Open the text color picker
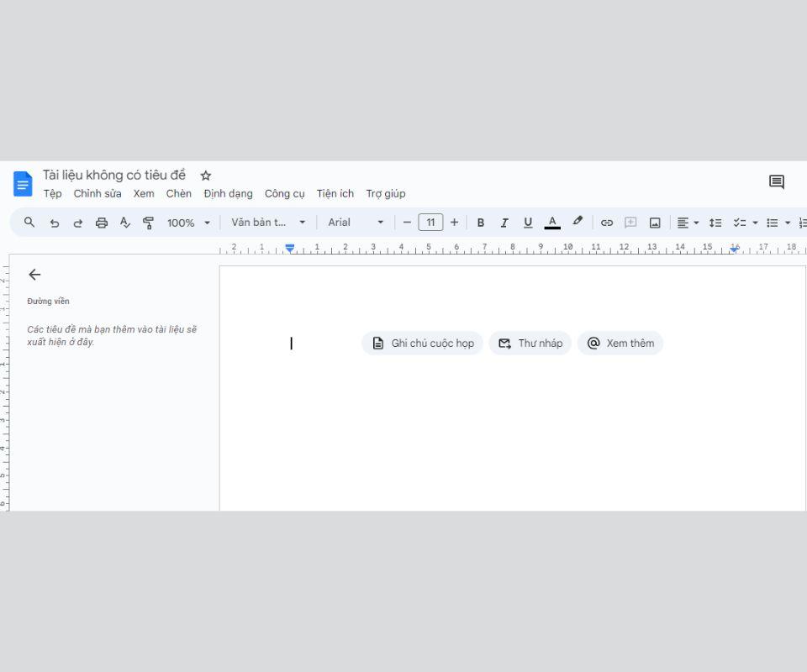This screenshot has width=807, height=672. click(552, 223)
